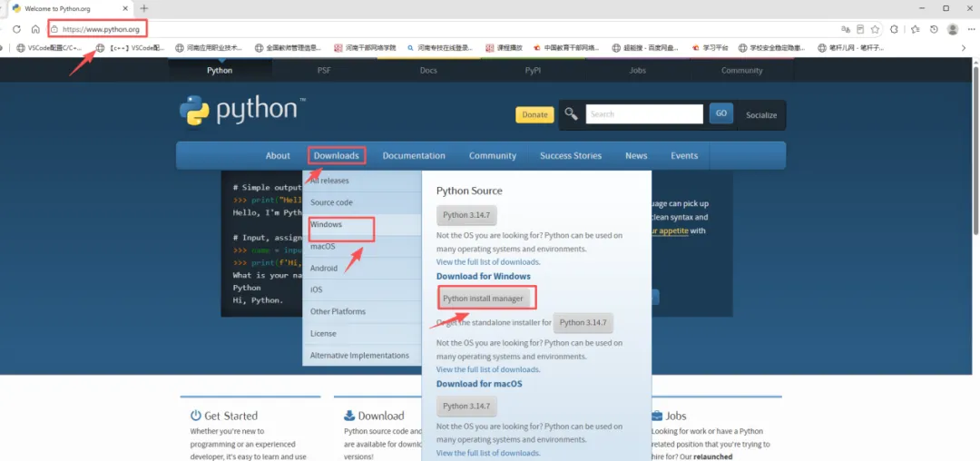
Task: Switch to the Community tab in top site bar
Action: click(x=742, y=71)
